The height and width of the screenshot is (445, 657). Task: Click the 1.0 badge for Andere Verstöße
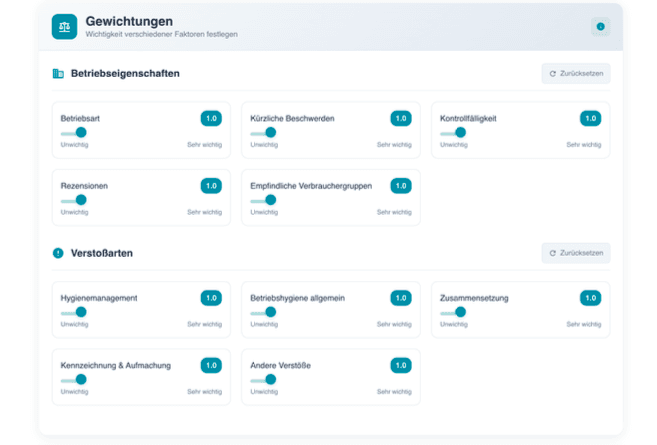coord(400,366)
